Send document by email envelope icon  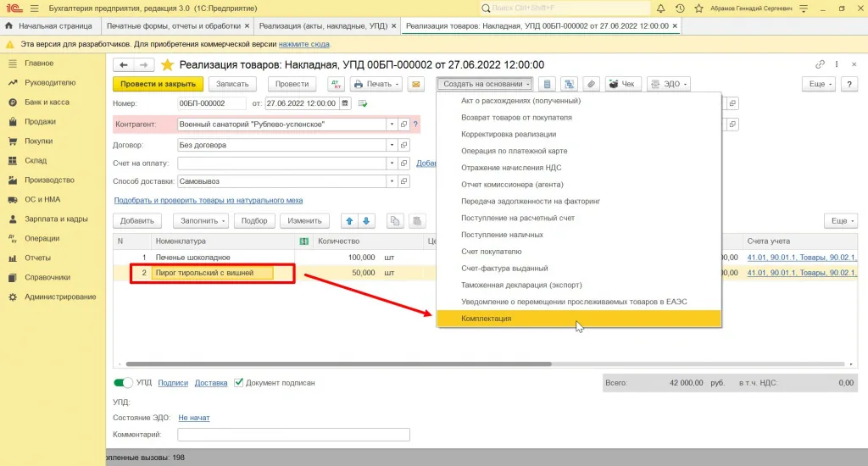[x=415, y=84]
